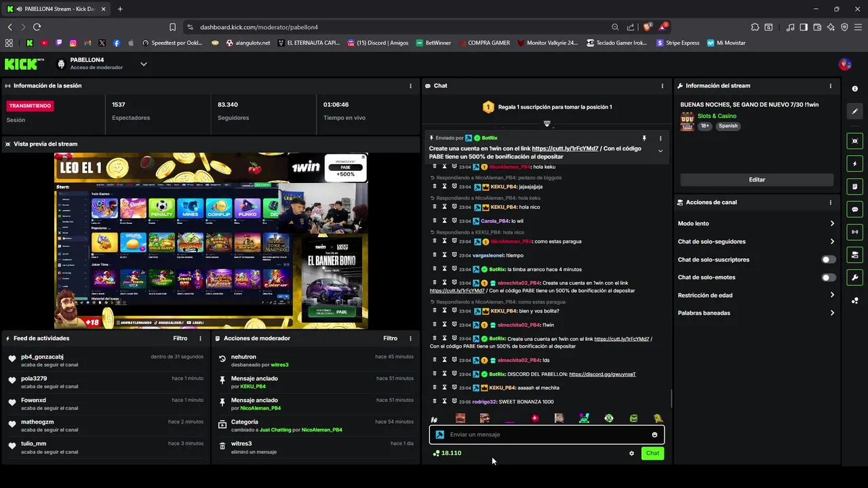Open the info icon in the right sidebar

point(854,89)
